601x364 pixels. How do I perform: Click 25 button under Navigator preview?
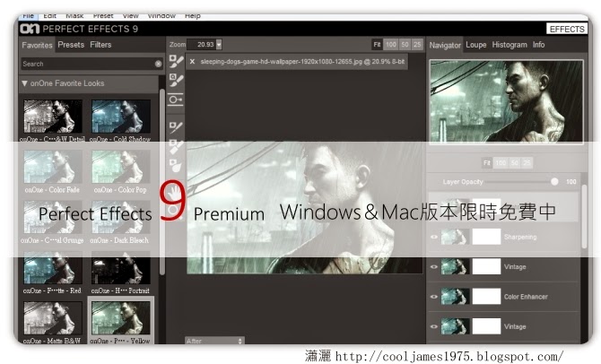click(527, 163)
